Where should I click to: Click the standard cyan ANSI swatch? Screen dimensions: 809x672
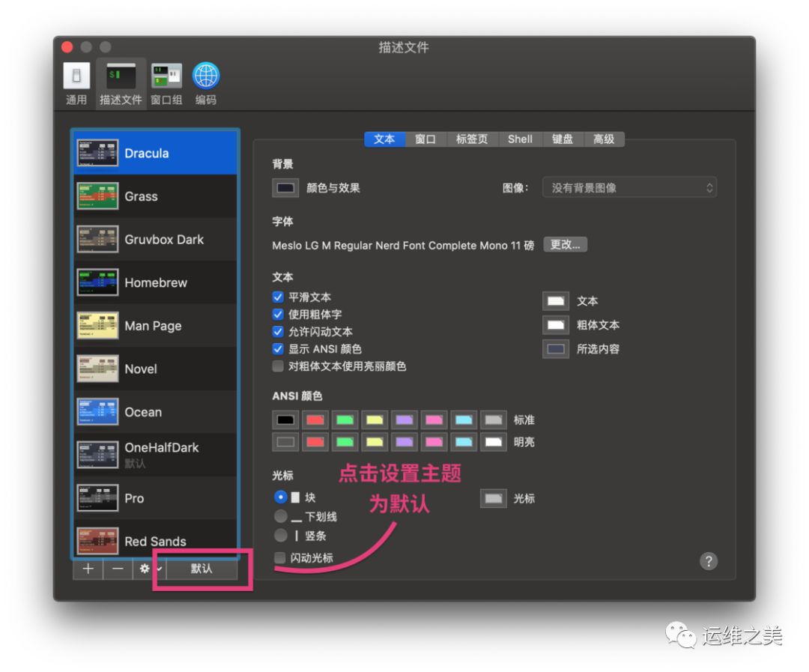[x=464, y=420]
